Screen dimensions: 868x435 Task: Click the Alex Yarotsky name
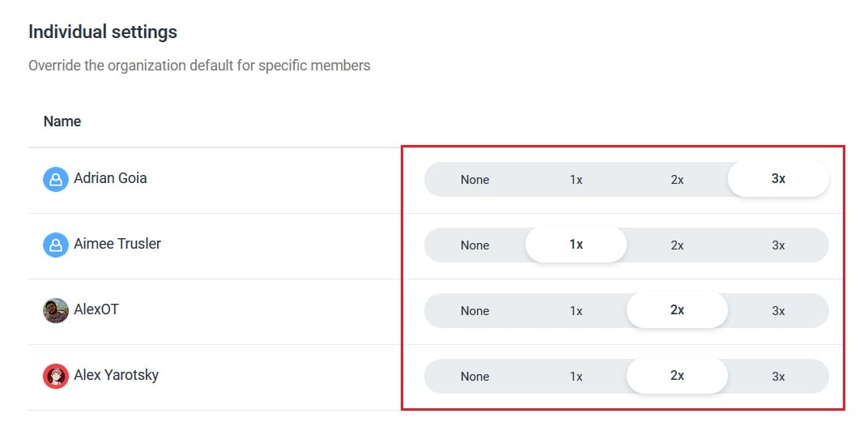tap(117, 375)
